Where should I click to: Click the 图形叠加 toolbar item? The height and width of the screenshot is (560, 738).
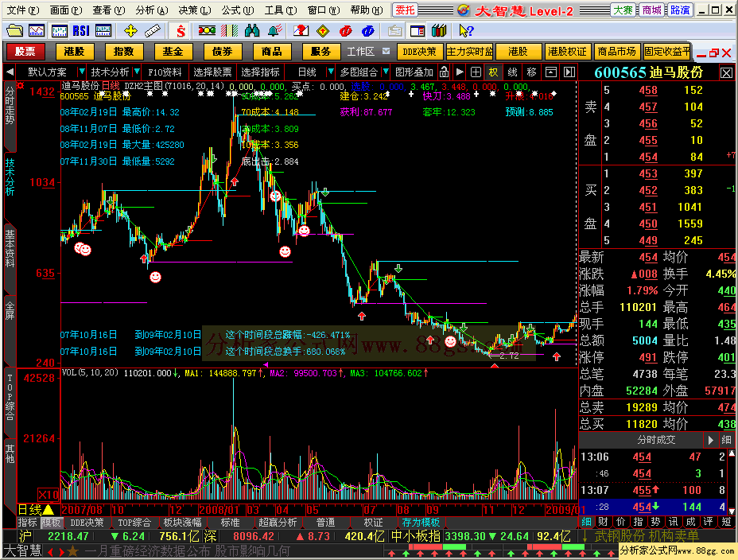coord(414,72)
